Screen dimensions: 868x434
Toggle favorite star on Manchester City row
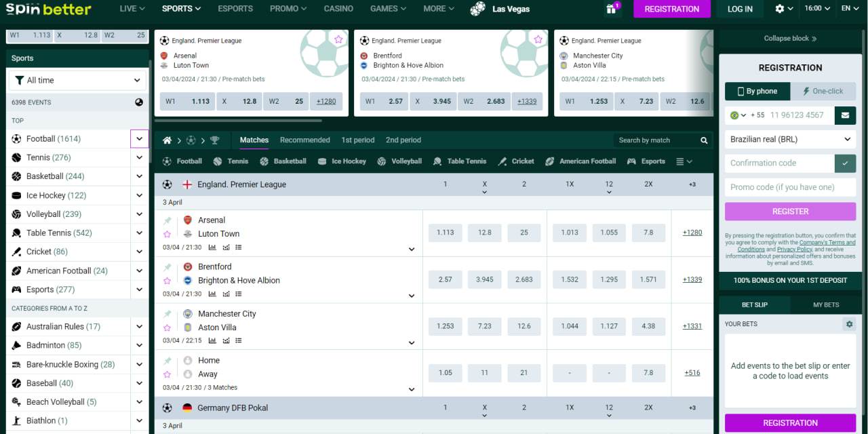click(167, 328)
